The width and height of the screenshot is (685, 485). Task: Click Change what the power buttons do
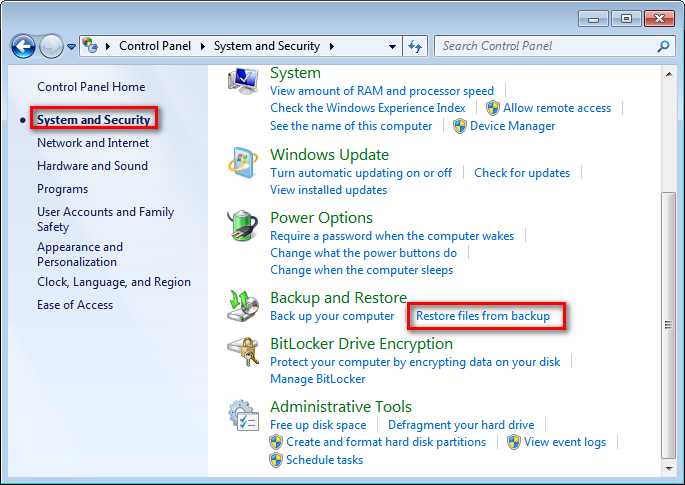[x=363, y=253]
